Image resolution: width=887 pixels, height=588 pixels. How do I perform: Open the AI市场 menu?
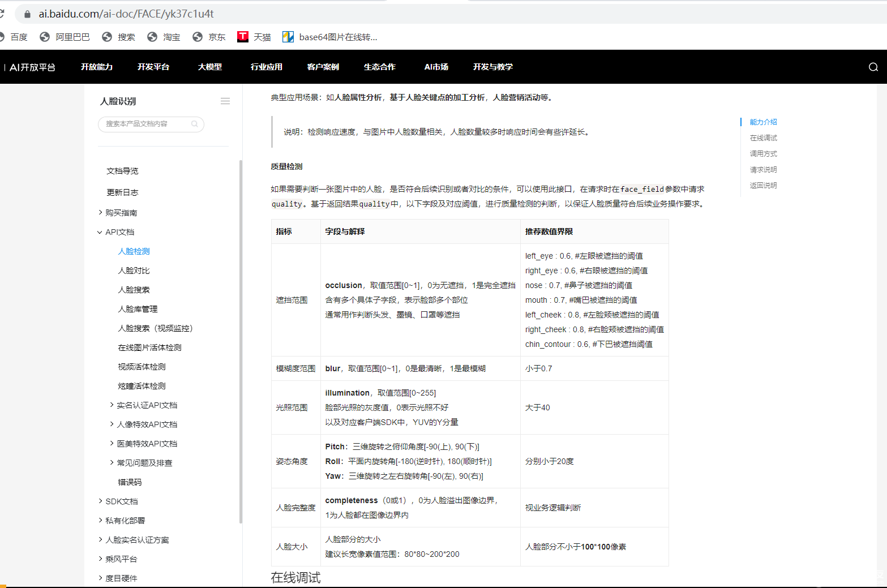coord(436,67)
